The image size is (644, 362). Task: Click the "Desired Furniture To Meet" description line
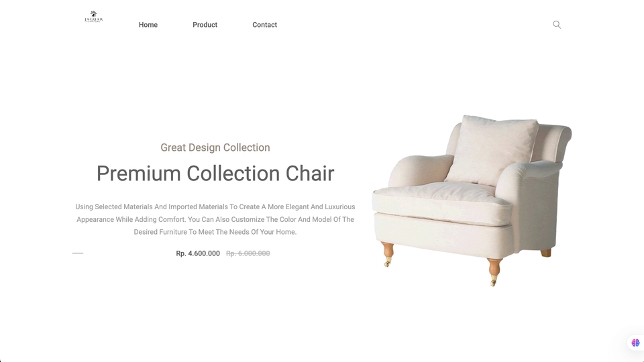coord(215,232)
